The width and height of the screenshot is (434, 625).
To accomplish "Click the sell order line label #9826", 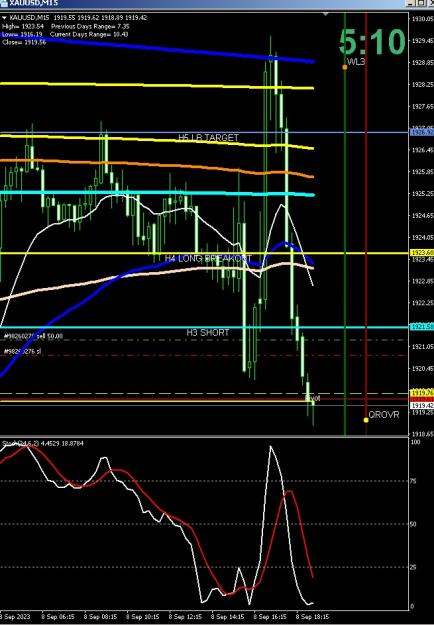I will click(33, 336).
